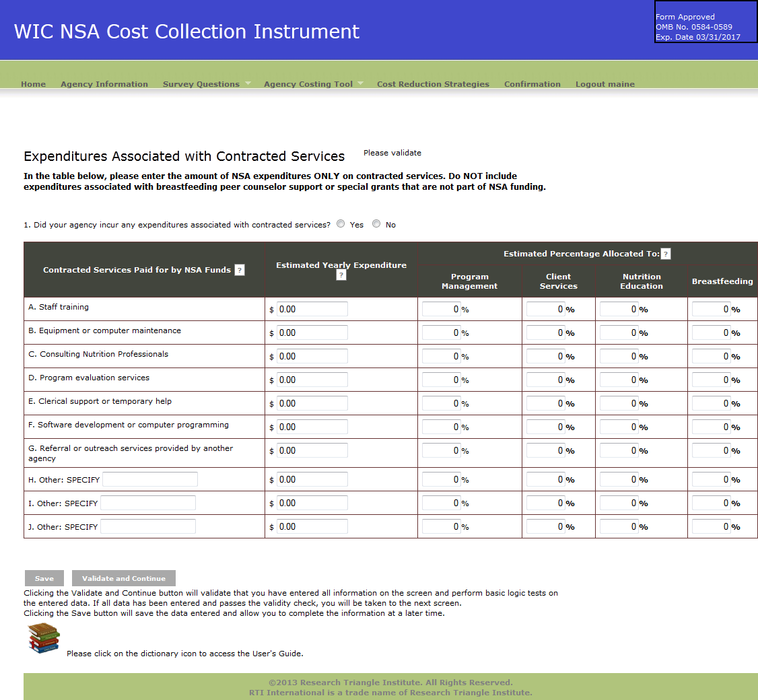Click Logout maine link
Screen dimensions: 758x700
point(605,83)
